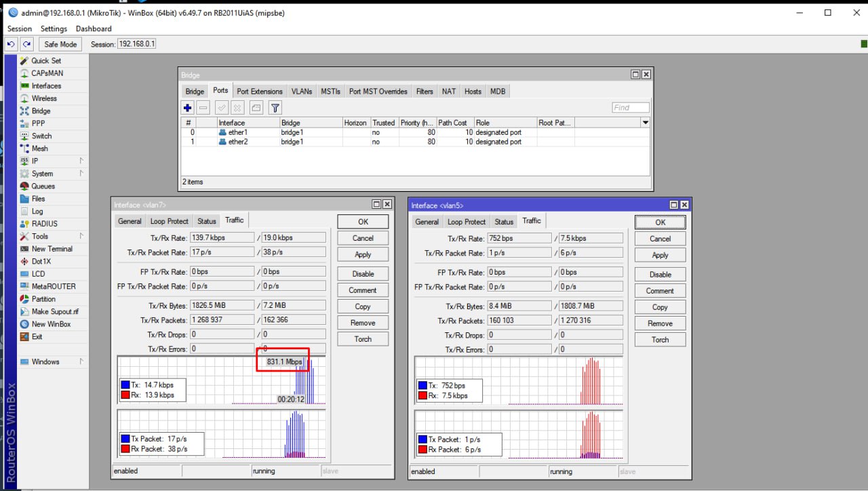Open the Hosts tab in the Bridge window
Image resolution: width=868 pixels, height=491 pixels.
pyautogui.click(x=473, y=92)
